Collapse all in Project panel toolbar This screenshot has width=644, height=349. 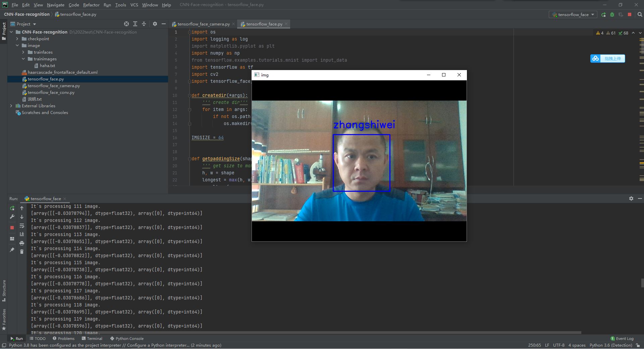click(x=144, y=24)
